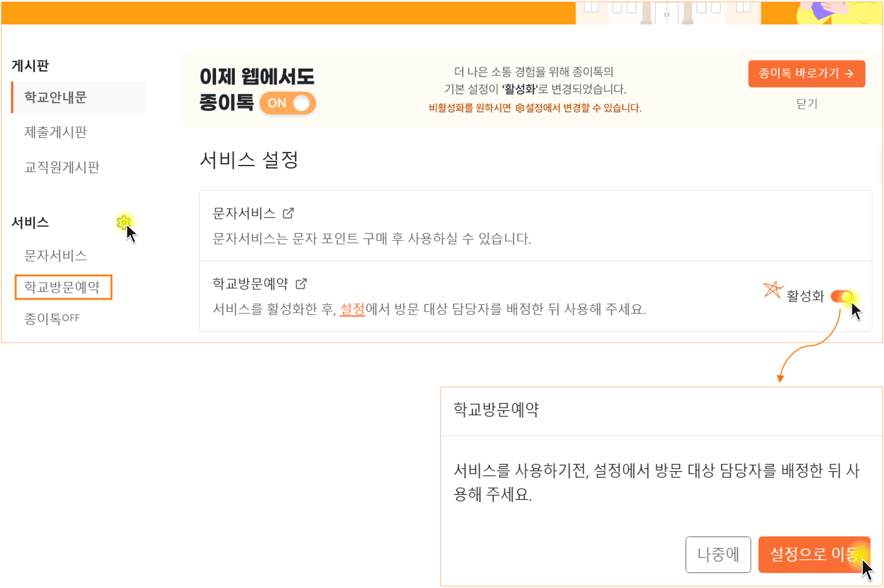
Task: Click the 종이톡 바로가기 button
Action: pyautogui.click(x=807, y=74)
